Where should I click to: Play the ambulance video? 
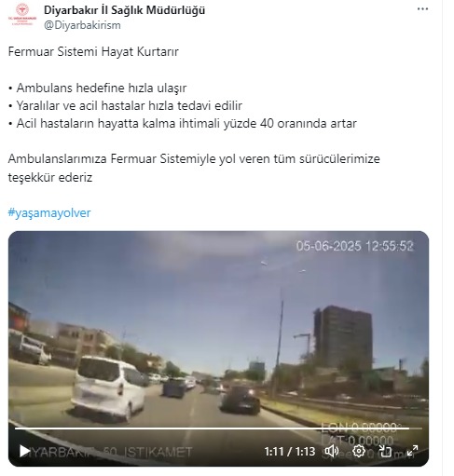click(x=24, y=451)
